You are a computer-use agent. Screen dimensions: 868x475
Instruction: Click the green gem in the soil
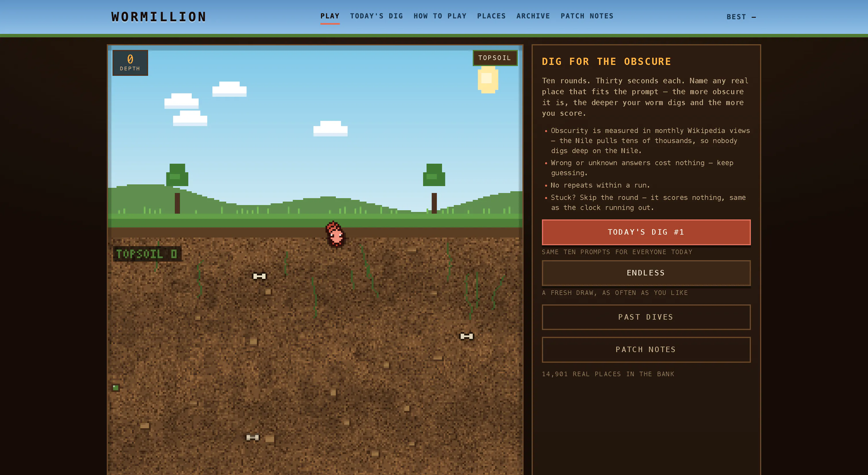point(116,388)
